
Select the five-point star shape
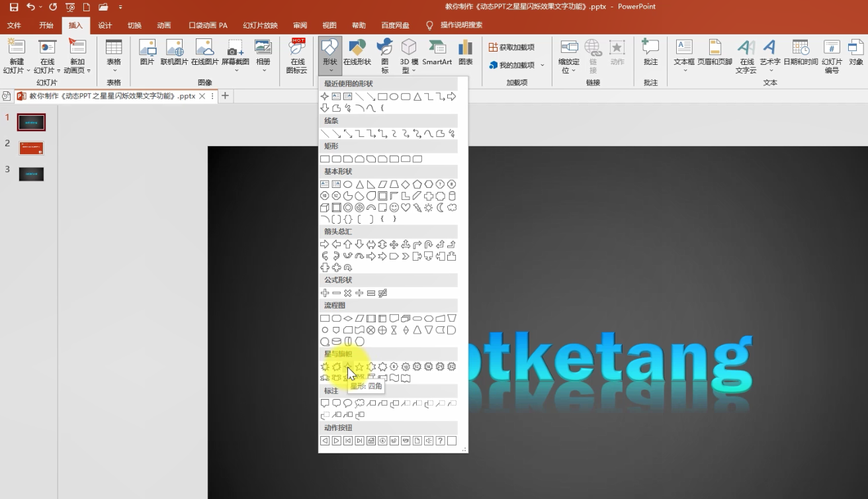coord(359,367)
